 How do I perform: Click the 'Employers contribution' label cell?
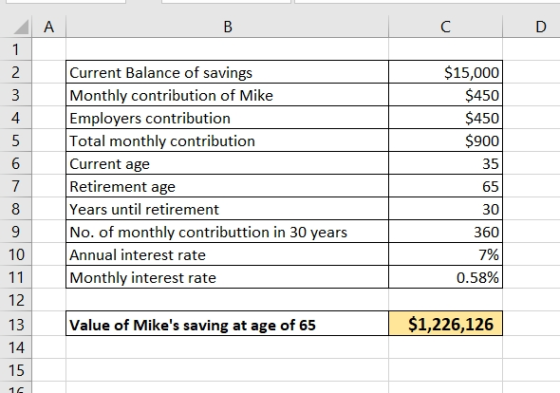pos(227,118)
